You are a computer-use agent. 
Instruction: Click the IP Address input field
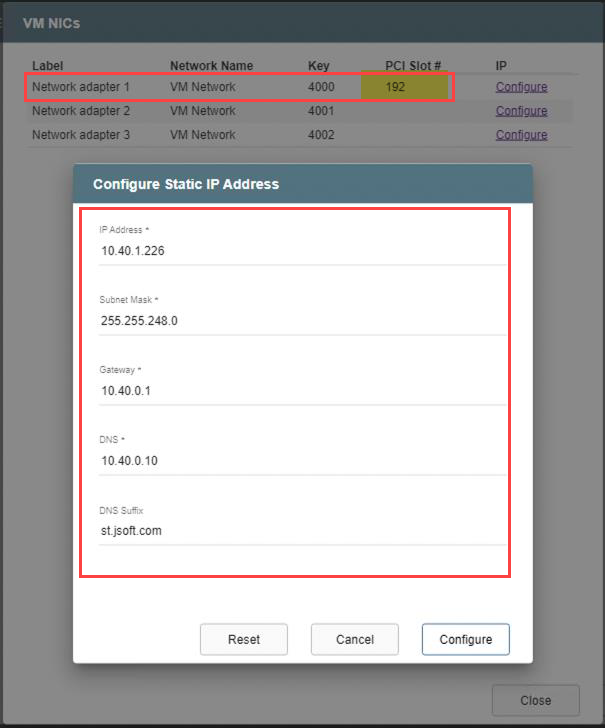[300, 251]
